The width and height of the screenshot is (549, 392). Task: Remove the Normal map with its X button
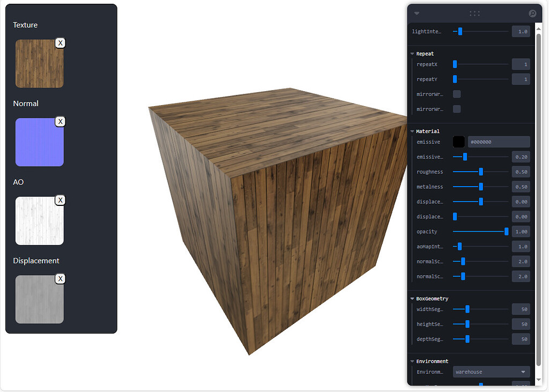click(x=60, y=122)
